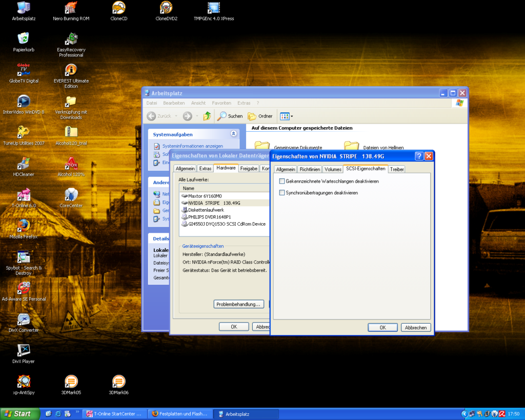This screenshot has height=420, width=525.
Task: Click Suchen search in Arbeitsplatz toolbar
Action: point(230,116)
